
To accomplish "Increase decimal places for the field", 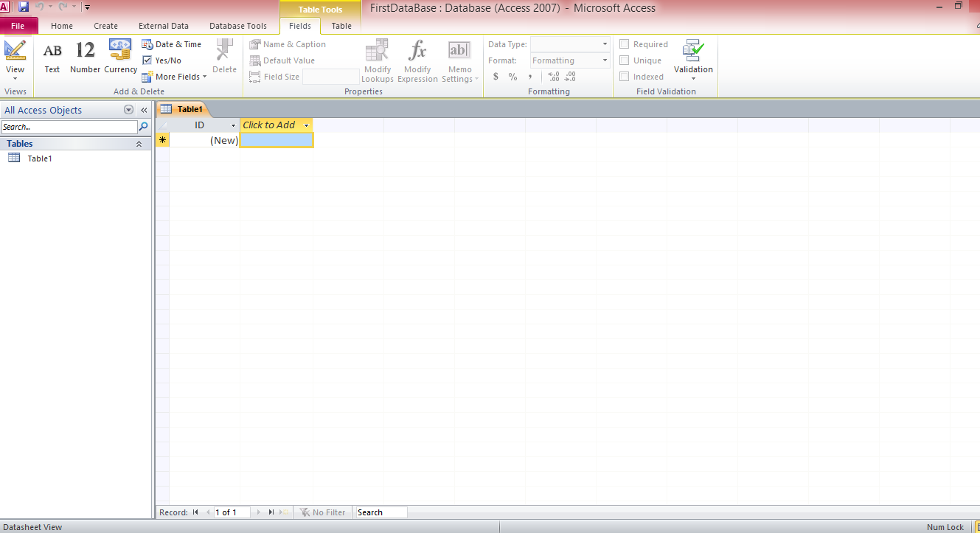I will pos(552,76).
